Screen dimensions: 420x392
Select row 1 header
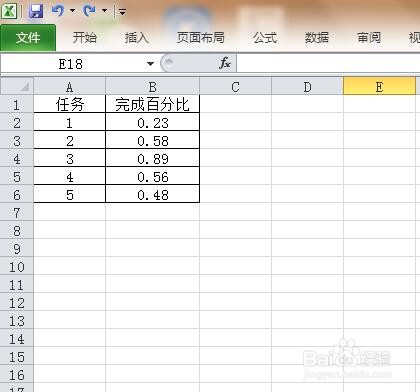tap(17, 105)
